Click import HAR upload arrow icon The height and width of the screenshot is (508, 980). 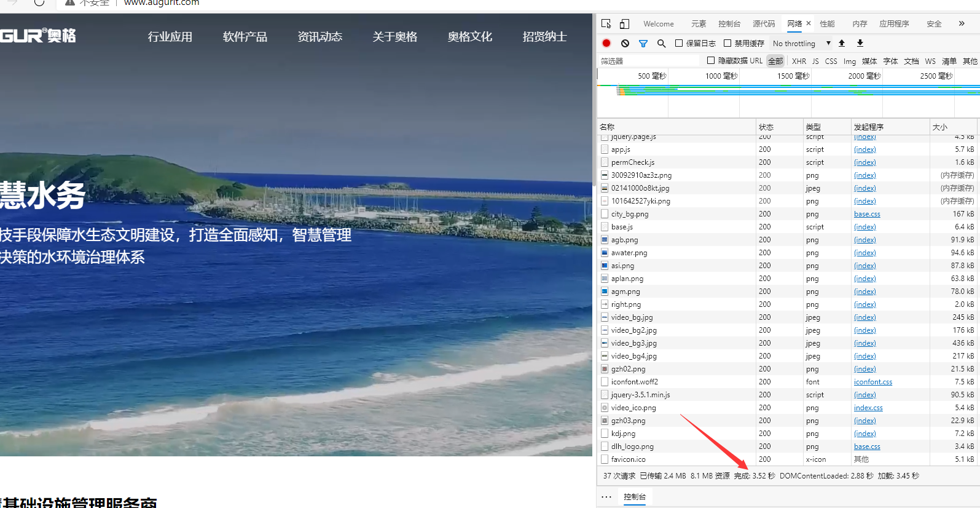click(842, 43)
